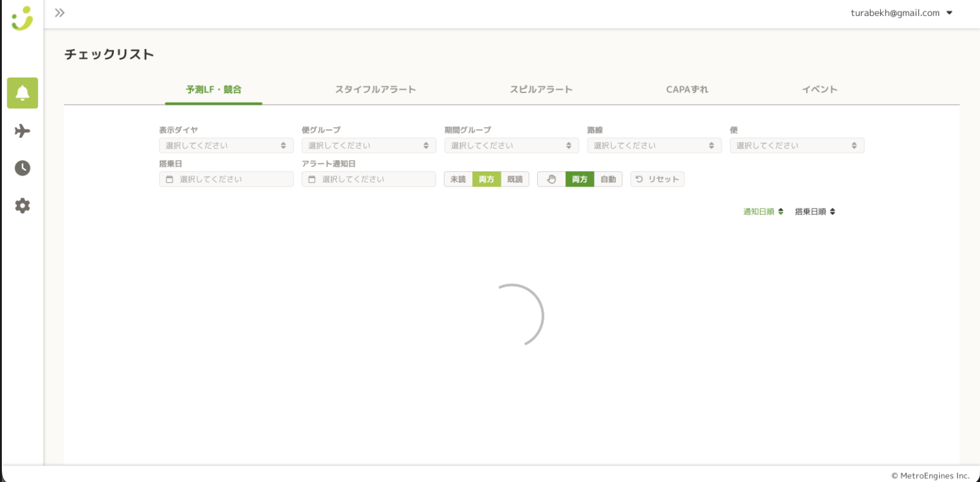The width and height of the screenshot is (980, 482).
Task: Open the clock history sidebar item
Action: [x=23, y=168]
